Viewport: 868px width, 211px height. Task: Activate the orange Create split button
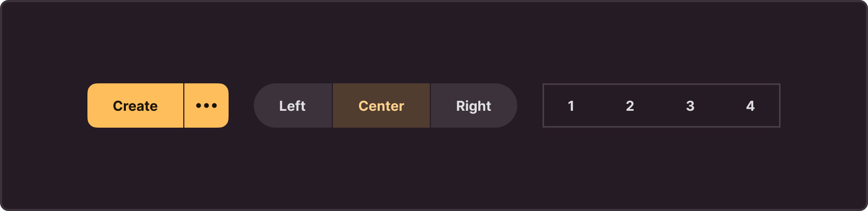(x=135, y=105)
